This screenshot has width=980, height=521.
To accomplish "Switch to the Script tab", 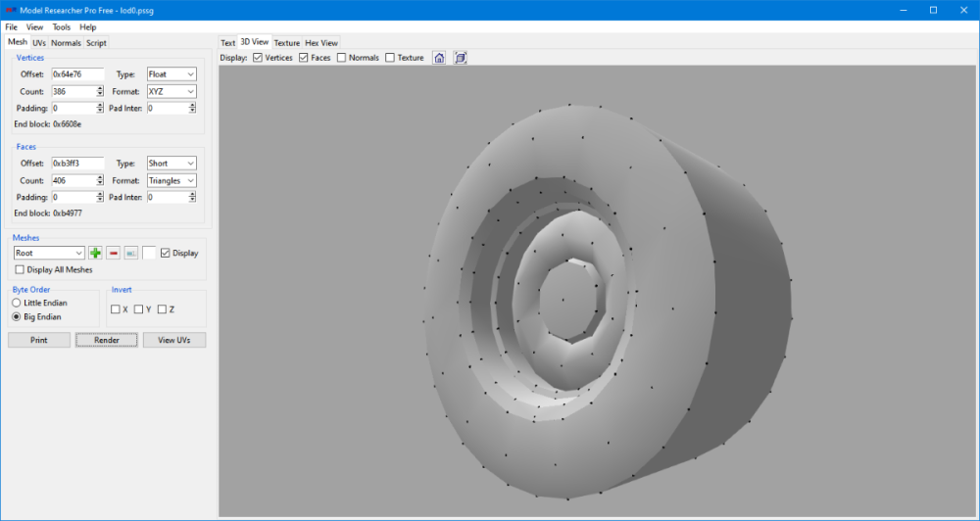I will coord(96,43).
